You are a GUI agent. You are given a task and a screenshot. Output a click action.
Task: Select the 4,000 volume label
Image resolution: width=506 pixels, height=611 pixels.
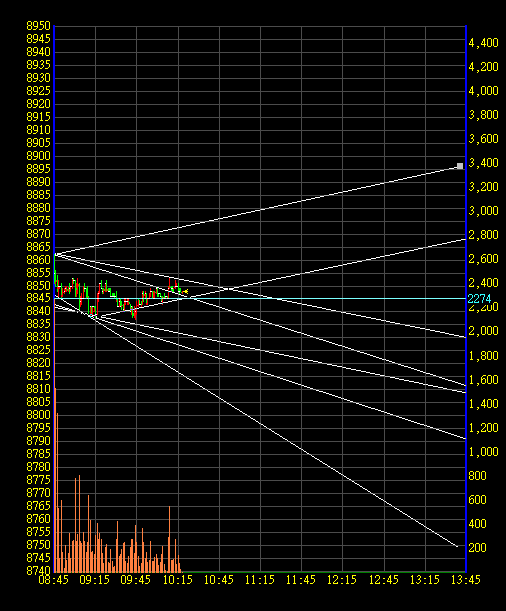tap(483, 91)
